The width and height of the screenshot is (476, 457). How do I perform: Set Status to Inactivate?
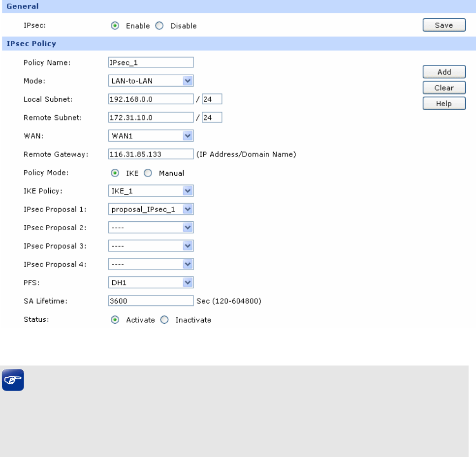pos(164,320)
